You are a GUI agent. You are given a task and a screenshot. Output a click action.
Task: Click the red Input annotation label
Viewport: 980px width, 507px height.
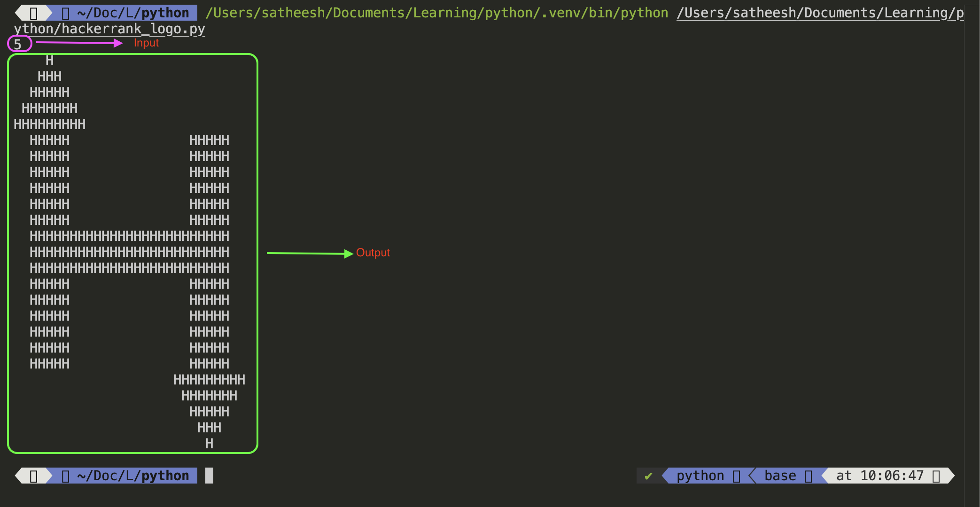click(146, 43)
